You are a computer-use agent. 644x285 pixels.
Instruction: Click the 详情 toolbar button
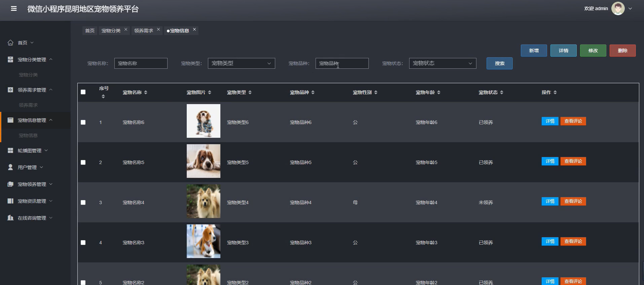point(564,51)
